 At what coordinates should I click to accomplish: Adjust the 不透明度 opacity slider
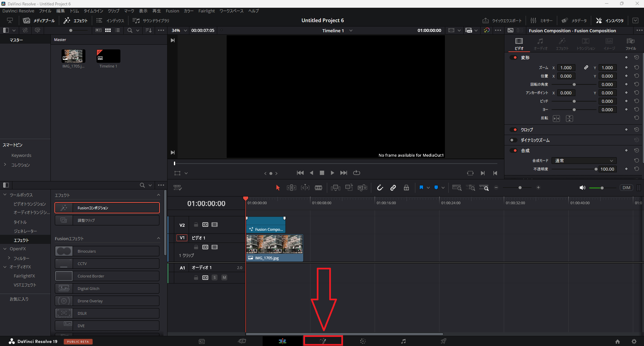(x=596, y=169)
